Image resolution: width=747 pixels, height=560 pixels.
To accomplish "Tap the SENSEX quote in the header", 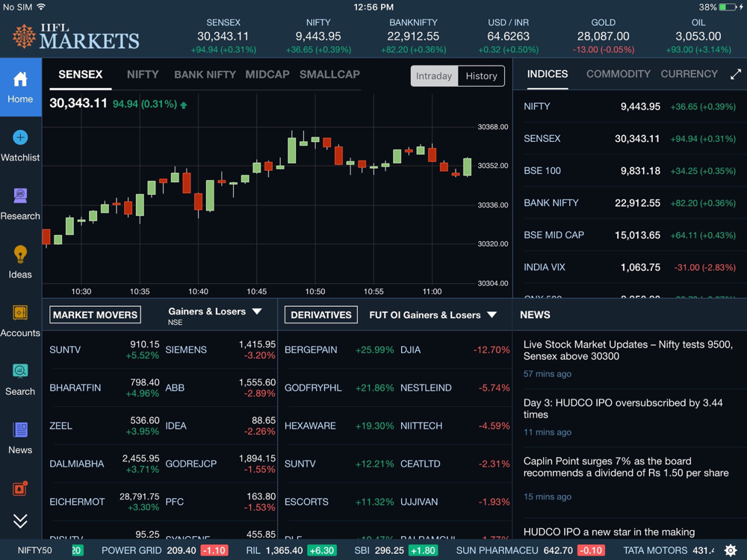I will [x=223, y=36].
